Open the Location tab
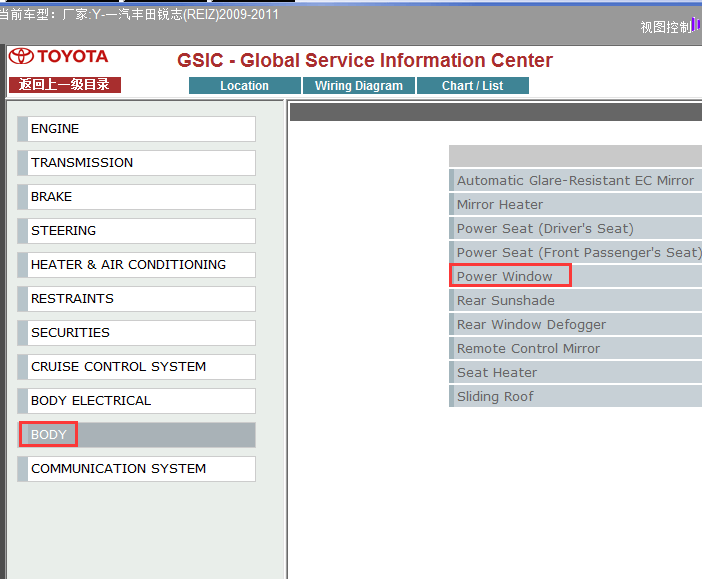 click(244, 86)
